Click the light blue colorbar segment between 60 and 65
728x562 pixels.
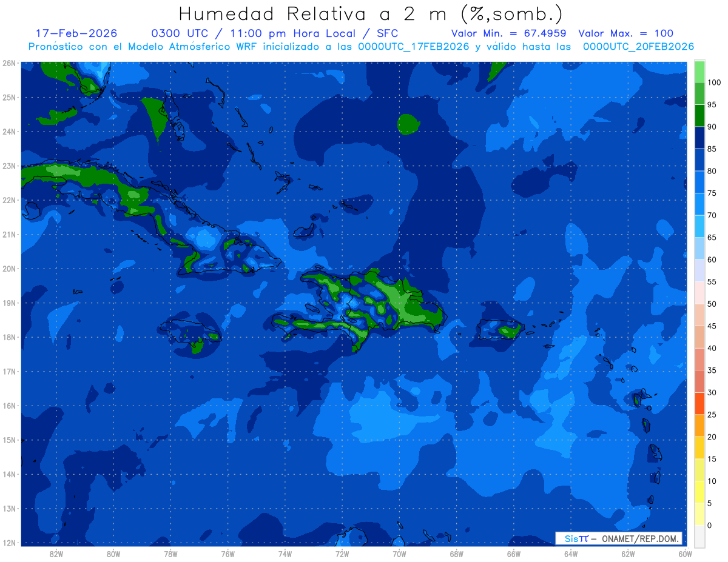(699, 248)
